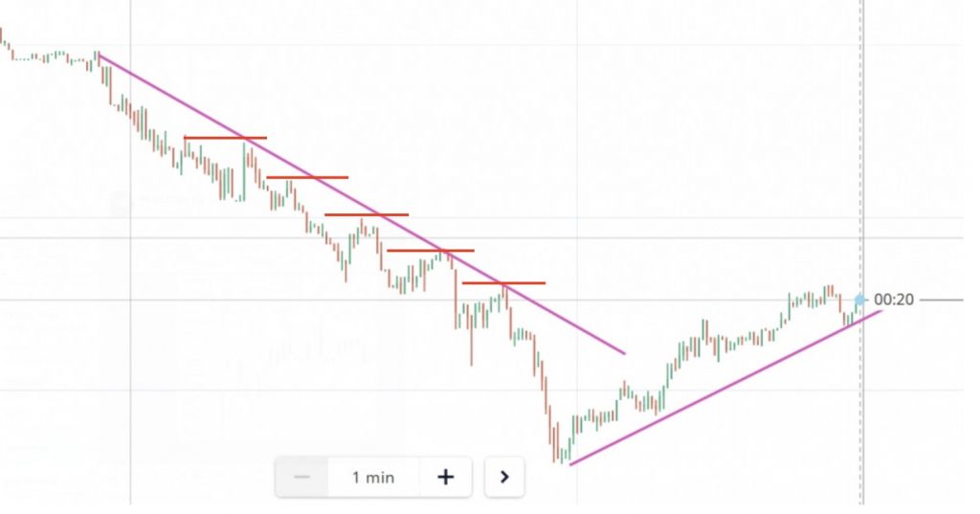Click the vertical dashed current-time line

tap(862, 144)
